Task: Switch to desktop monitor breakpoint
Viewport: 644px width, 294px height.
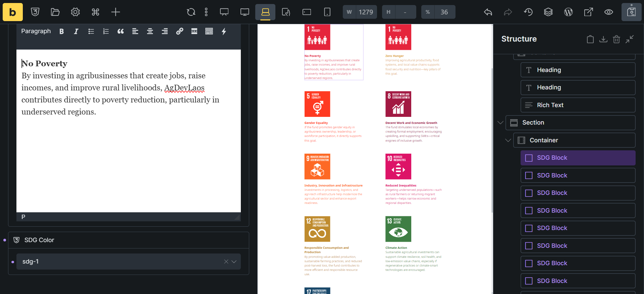Action: [245, 12]
